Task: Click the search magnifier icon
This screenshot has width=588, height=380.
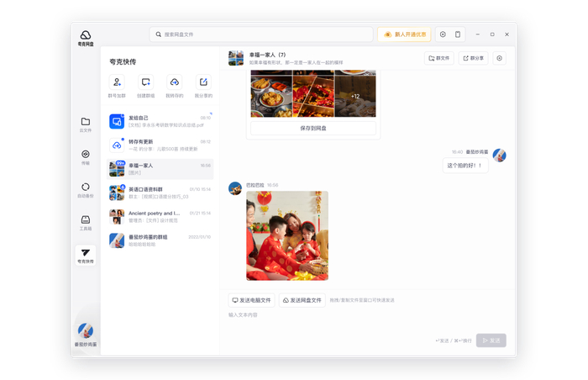Action: point(159,34)
